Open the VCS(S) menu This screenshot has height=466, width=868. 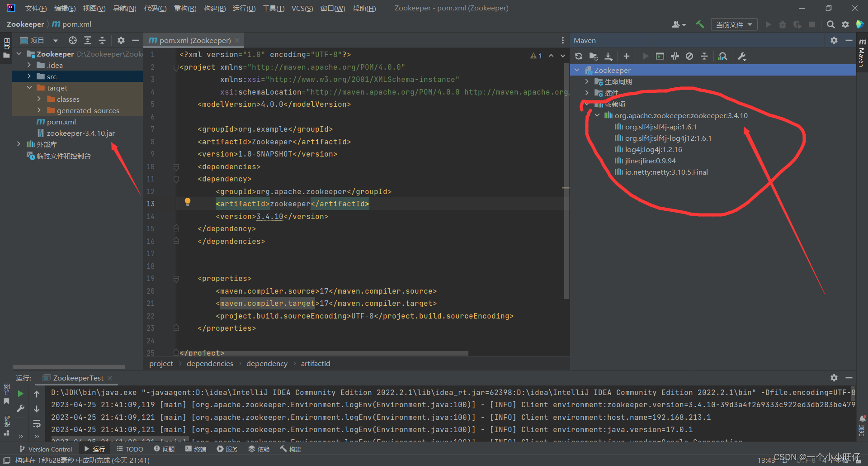tap(302, 8)
